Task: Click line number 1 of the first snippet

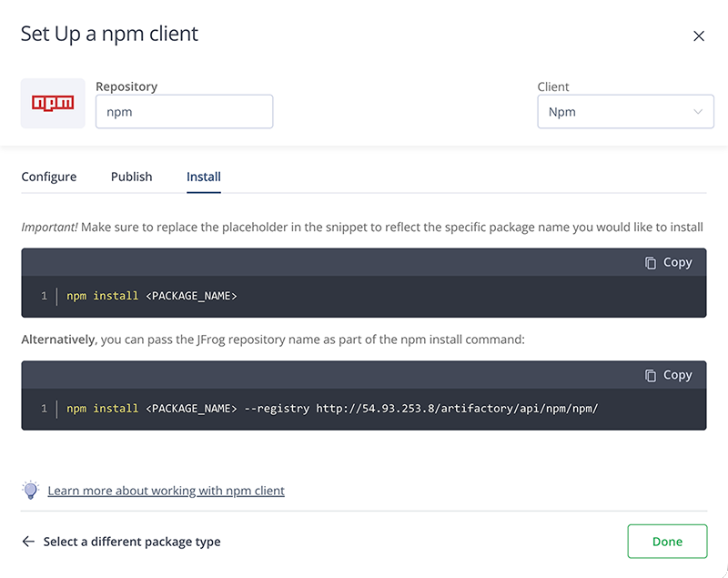Action: pos(44,297)
